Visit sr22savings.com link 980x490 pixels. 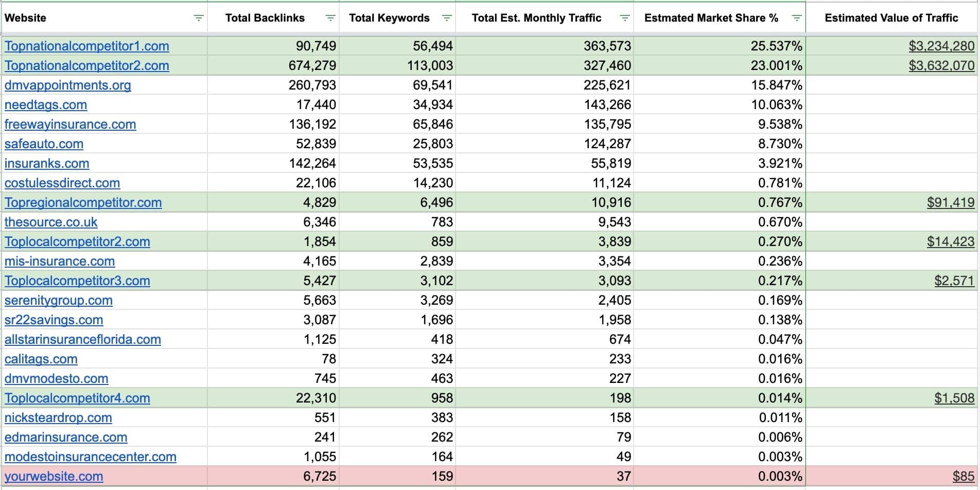54,320
